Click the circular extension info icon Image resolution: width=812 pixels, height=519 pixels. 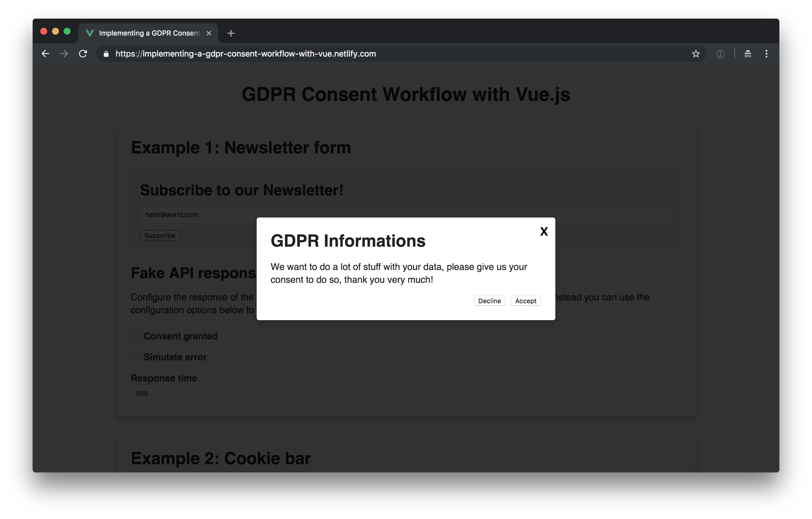(x=720, y=54)
